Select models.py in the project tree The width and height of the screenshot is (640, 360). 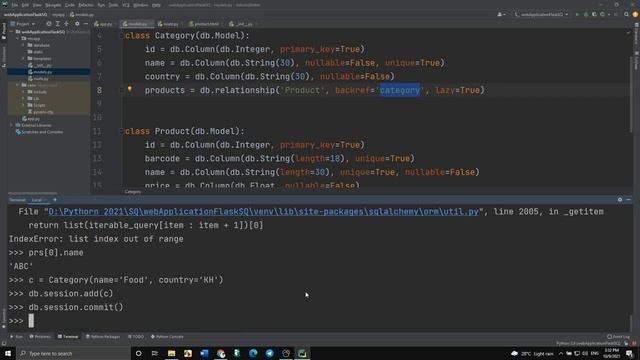42,72
